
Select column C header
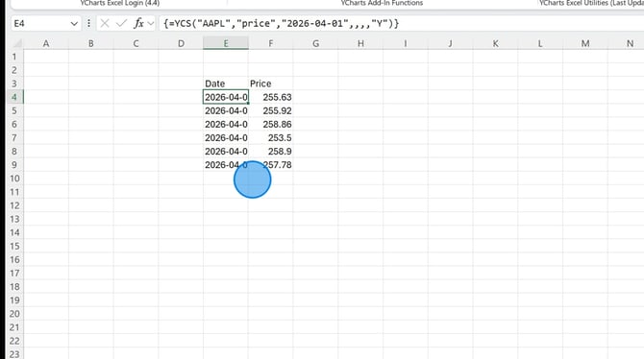[136, 43]
